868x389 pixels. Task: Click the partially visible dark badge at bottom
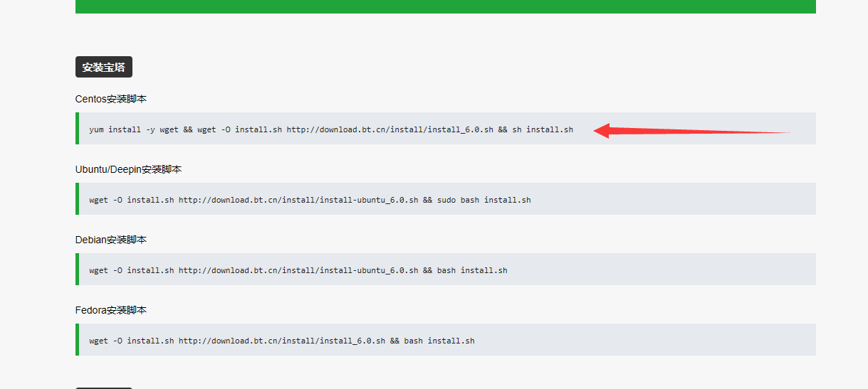point(104,387)
